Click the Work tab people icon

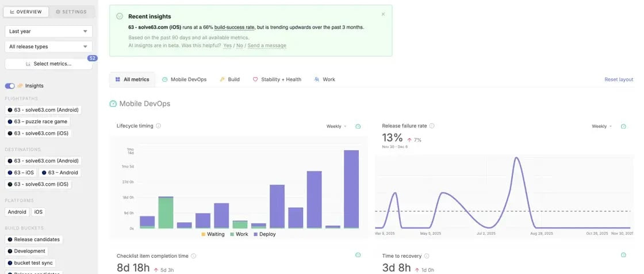click(316, 79)
